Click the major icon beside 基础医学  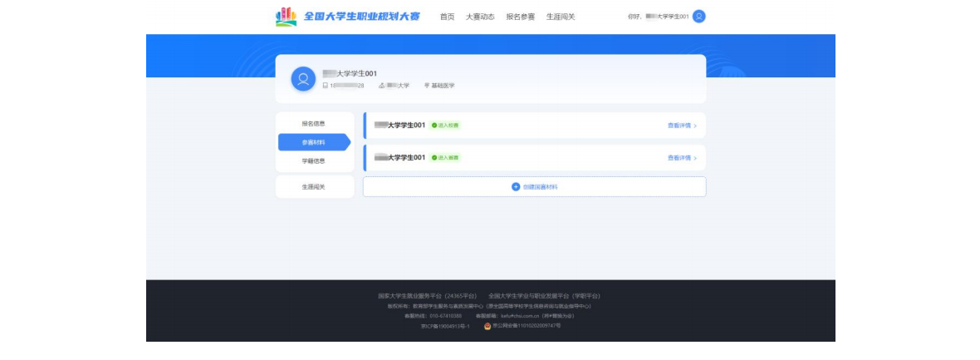coord(427,86)
